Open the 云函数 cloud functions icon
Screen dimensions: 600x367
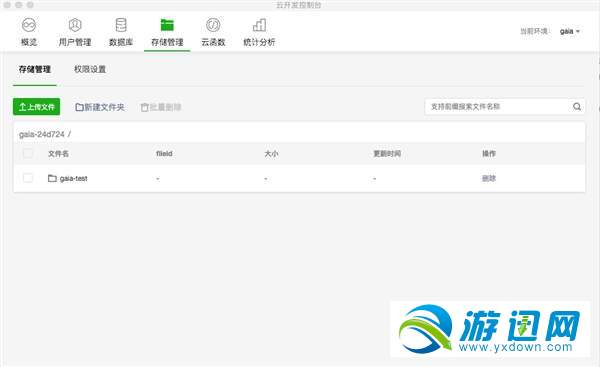213,25
